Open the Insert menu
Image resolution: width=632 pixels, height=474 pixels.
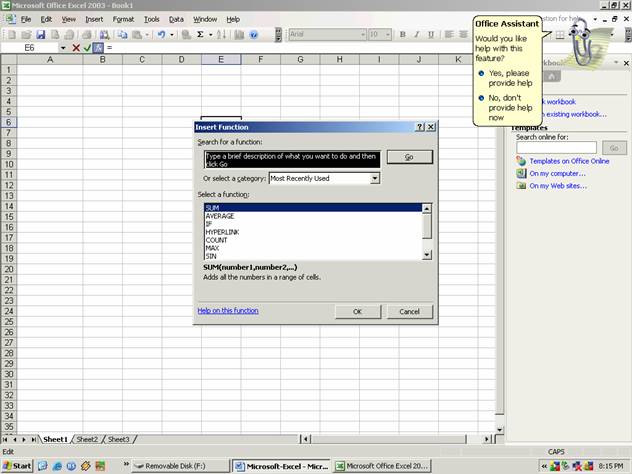94,19
